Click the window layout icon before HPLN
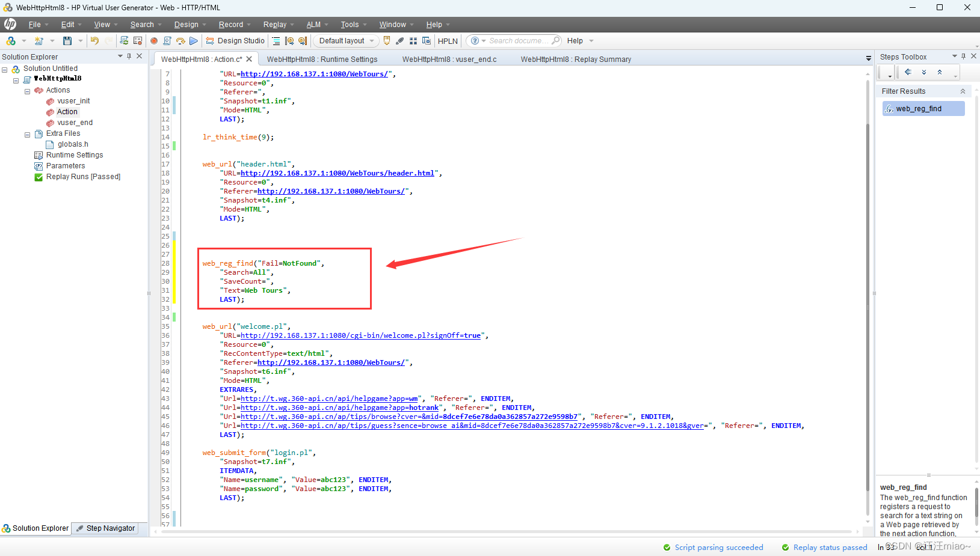This screenshot has height=556, width=980. pos(427,41)
